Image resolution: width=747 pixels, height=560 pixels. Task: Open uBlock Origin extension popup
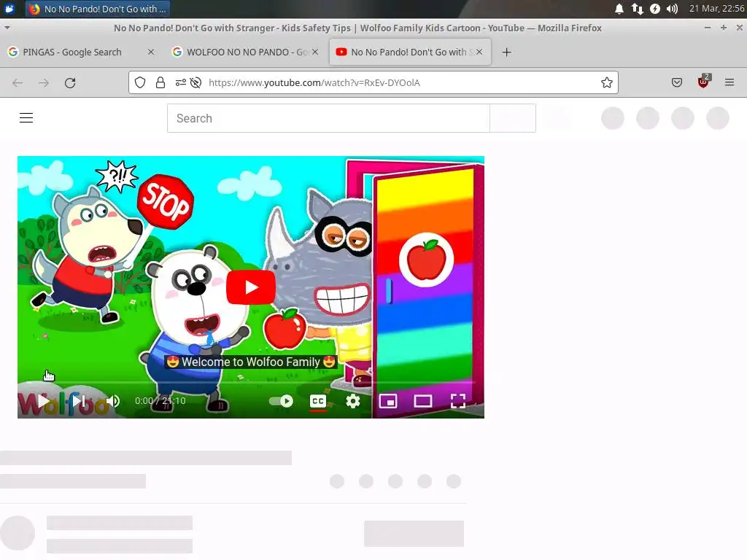(703, 82)
